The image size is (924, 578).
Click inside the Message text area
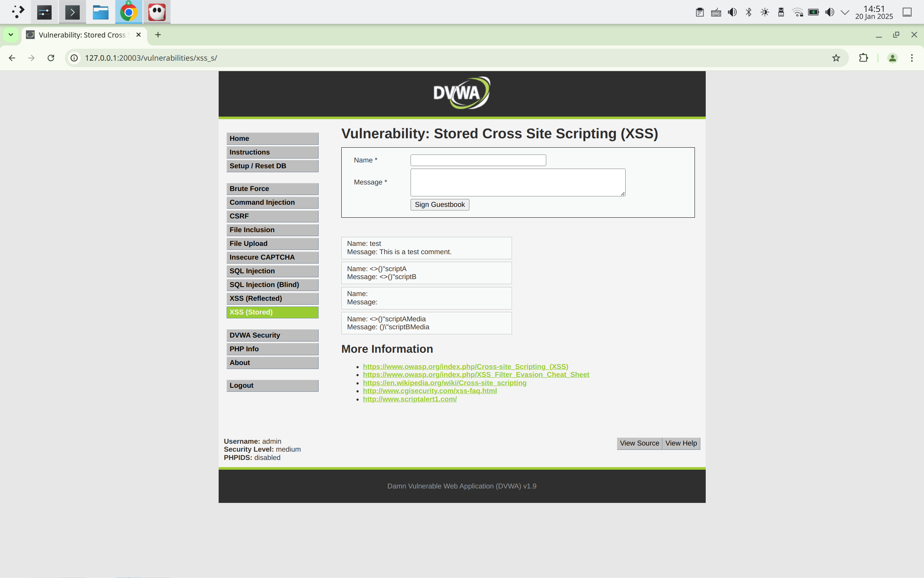point(518,182)
